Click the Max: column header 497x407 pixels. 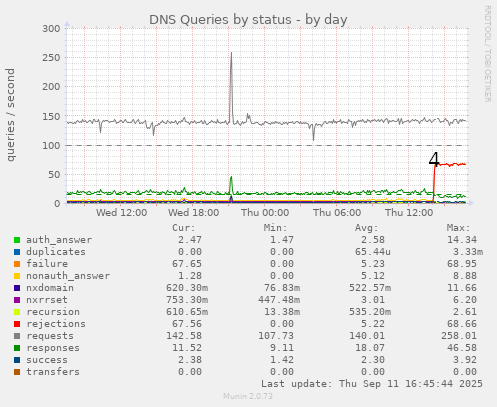pyautogui.click(x=458, y=228)
